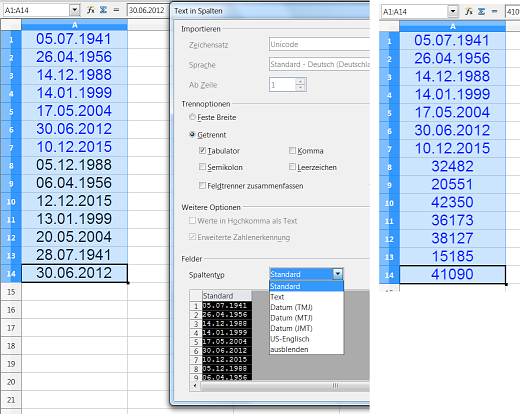520x414 pixels.
Task: Enable Komma separator checkbox
Action: pos(292,150)
